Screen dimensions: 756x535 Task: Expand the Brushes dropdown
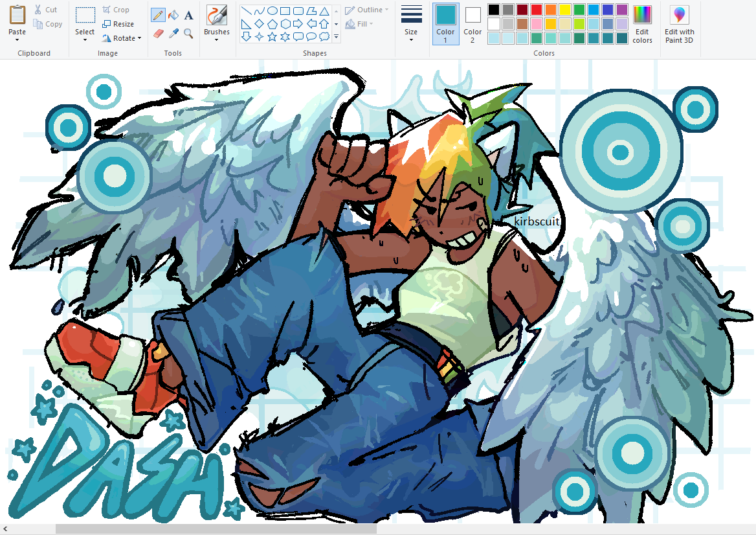(x=216, y=23)
